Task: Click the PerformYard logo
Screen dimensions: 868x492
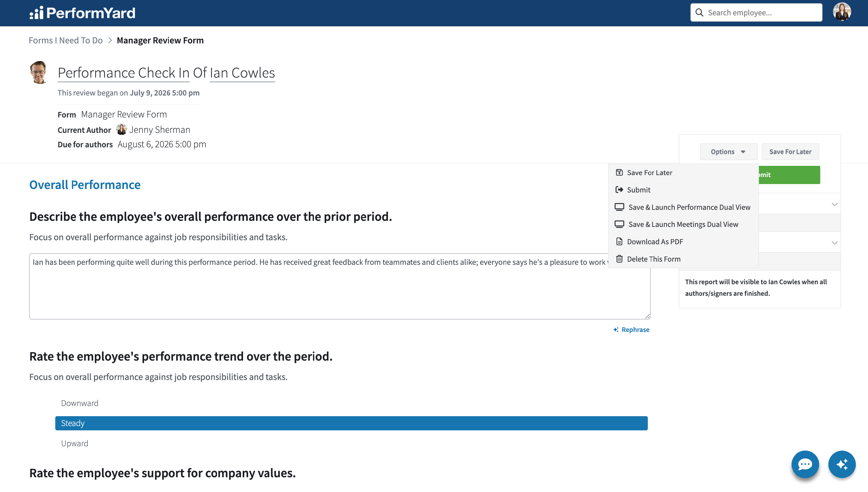Action: tap(82, 13)
